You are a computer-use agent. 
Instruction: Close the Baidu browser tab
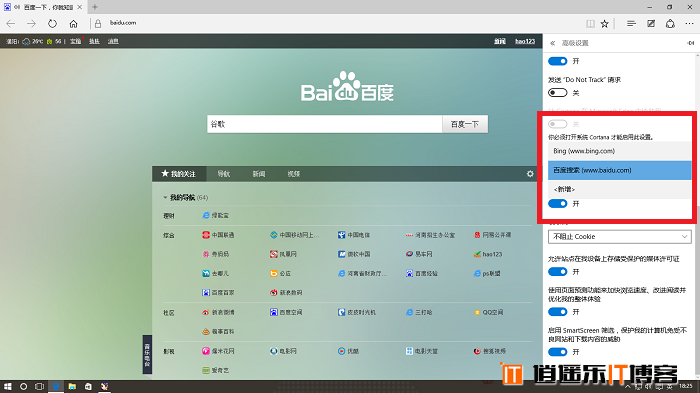point(79,7)
